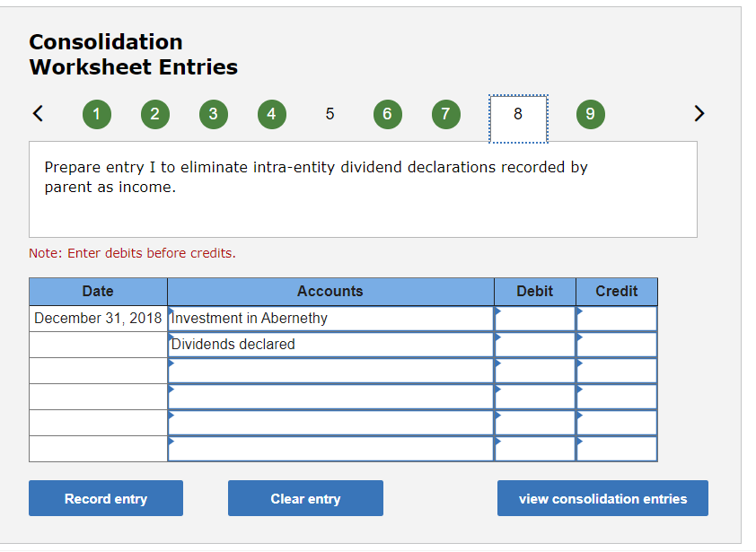Click debit field for Investment in Abernethy
This screenshot has width=756, height=552.
[535, 319]
